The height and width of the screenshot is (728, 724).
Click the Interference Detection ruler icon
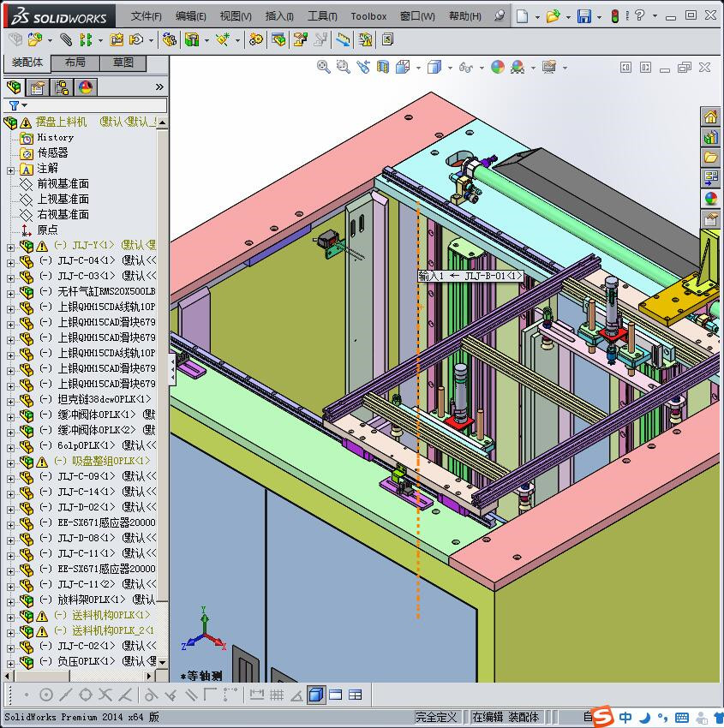tap(343, 40)
